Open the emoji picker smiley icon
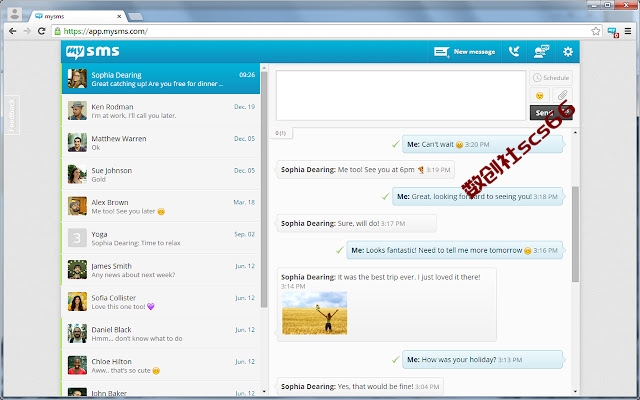This screenshot has height=400, width=640. click(x=540, y=96)
